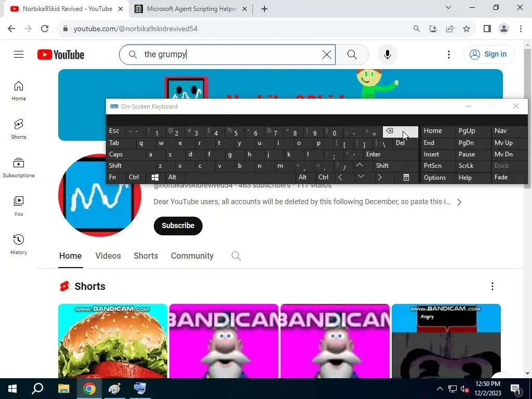This screenshot has height=399, width=532.
Task: Switch to the channel Videos tab
Action: 108,256
